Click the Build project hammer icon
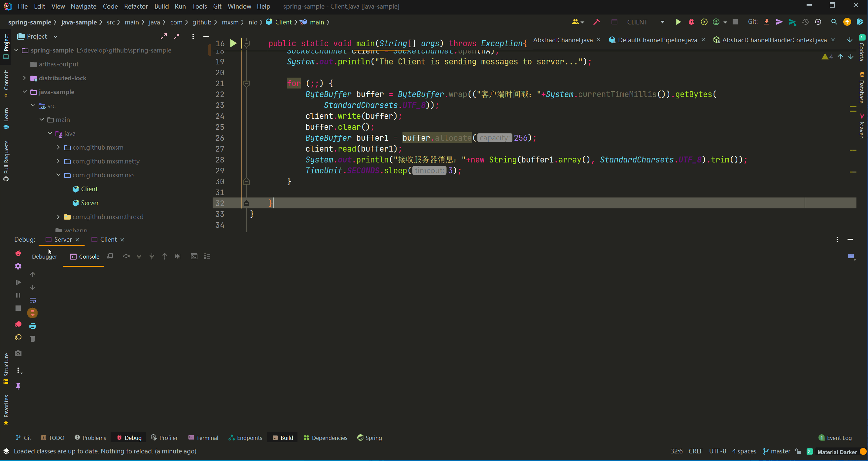This screenshot has height=461, width=868. [x=596, y=22]
